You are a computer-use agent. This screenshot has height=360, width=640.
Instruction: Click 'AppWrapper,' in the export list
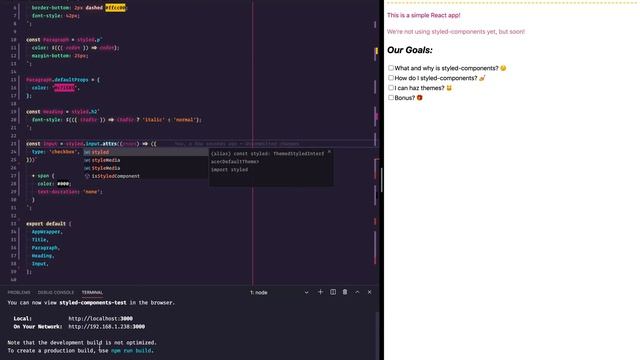click(x=47, y=232)
